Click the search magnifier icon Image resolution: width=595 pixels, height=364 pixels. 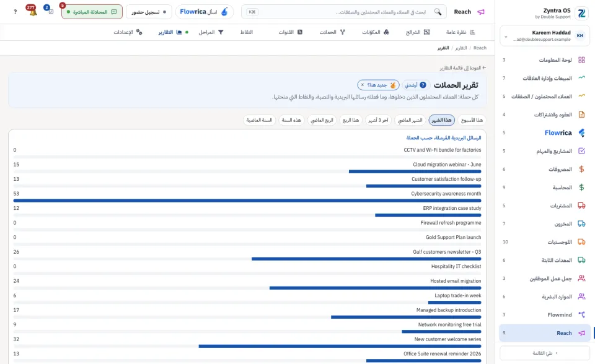438,12
